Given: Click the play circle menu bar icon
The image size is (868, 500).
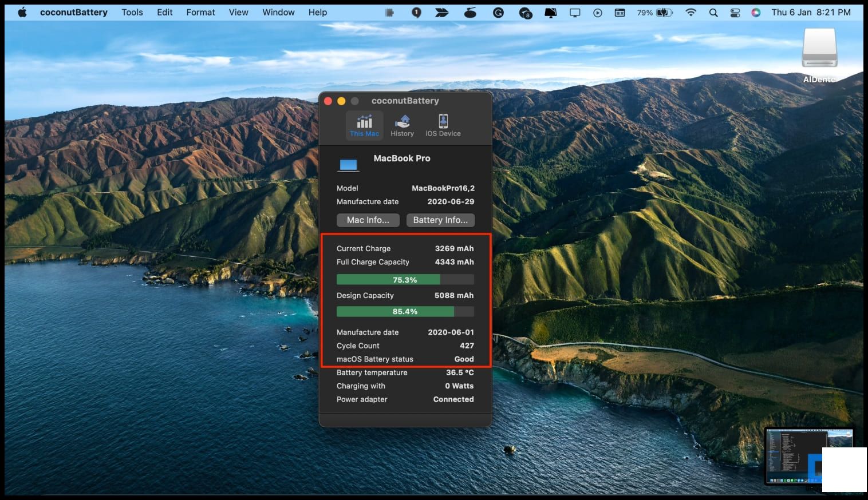Looking at the screenshot, I should (x=598, y=12).
